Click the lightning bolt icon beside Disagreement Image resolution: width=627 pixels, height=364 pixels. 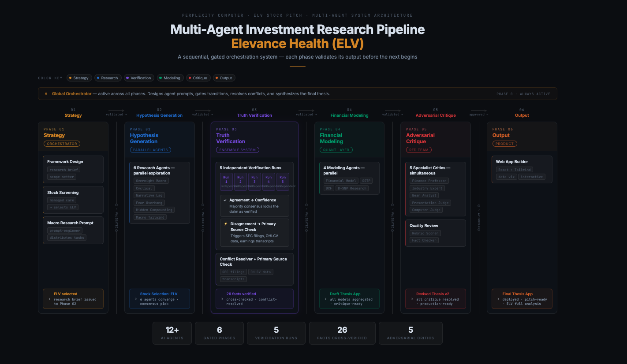tap(225, 224)
